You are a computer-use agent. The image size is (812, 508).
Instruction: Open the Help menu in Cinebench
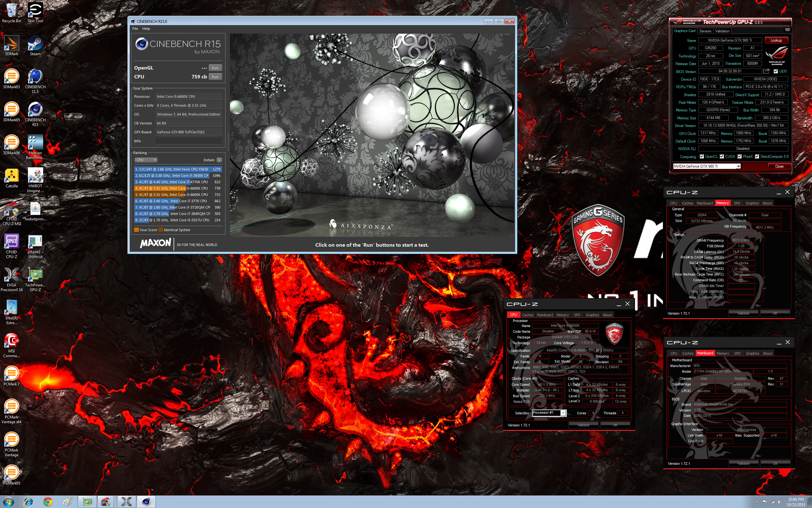pos(146,29)
